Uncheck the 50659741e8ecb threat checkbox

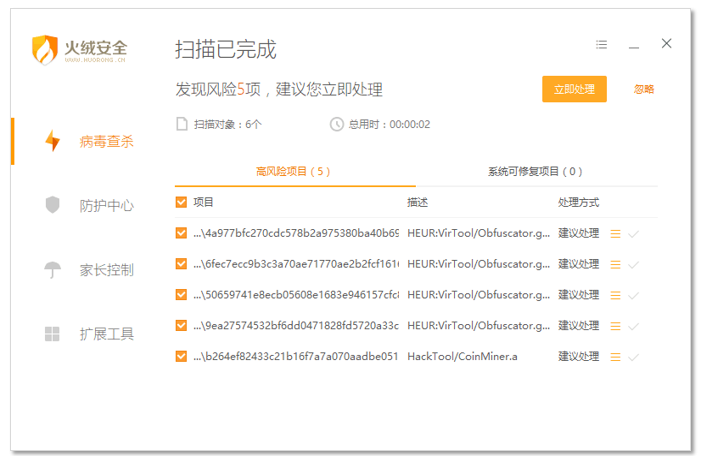click(181, 295)
